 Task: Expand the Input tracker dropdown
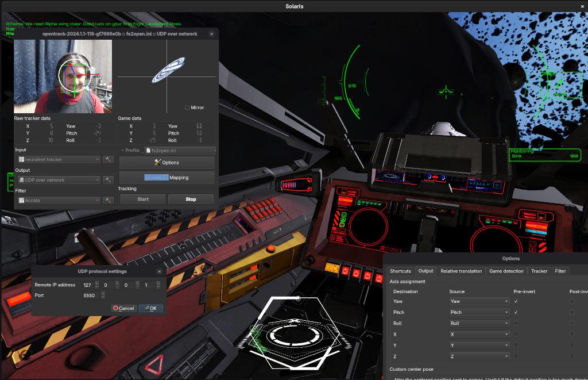59,159
